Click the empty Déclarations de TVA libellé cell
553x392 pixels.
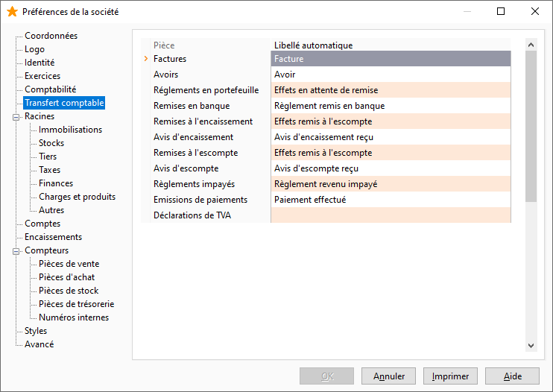pyautogui.click(x=391, y=215)
